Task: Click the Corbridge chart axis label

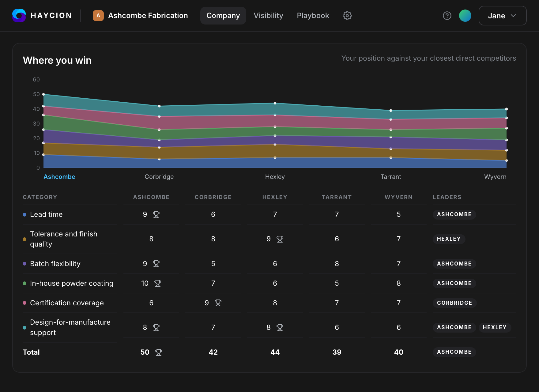Action: pyautogui.click(x=159, y=177)
